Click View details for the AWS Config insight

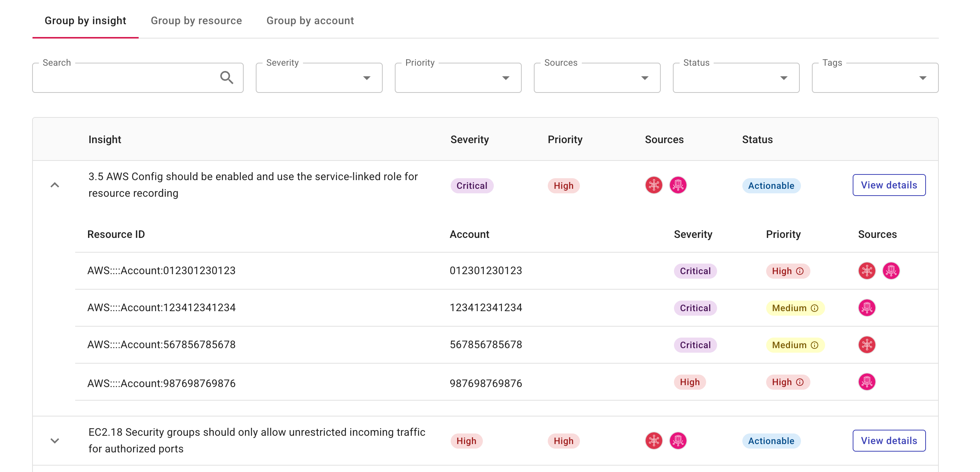pyautogui.click(x=889, y=185)
